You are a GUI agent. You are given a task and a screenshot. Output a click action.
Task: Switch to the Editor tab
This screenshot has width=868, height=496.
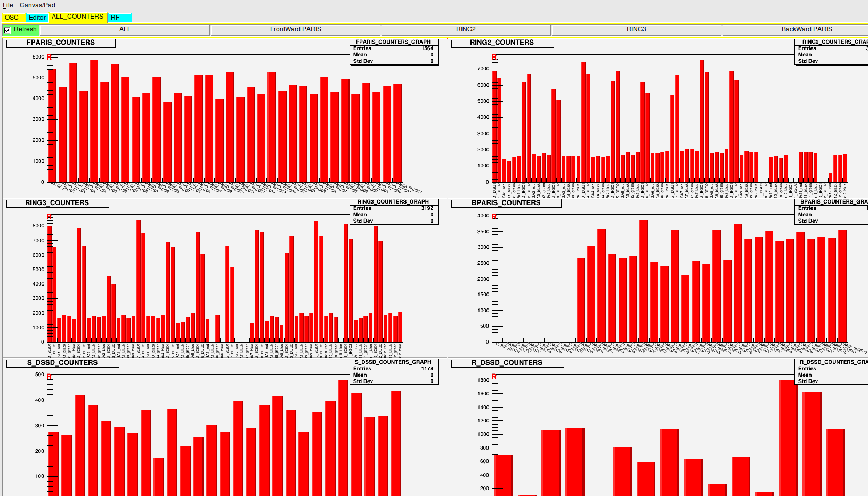[37, 18]
